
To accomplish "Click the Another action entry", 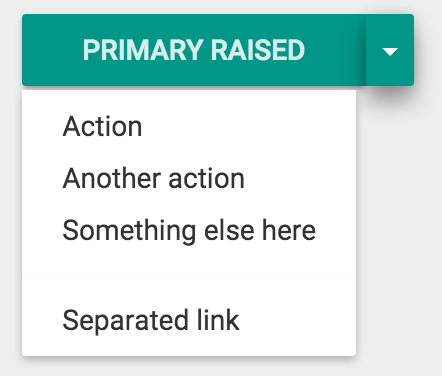I will pyautogui.click(x=189, y=179).
